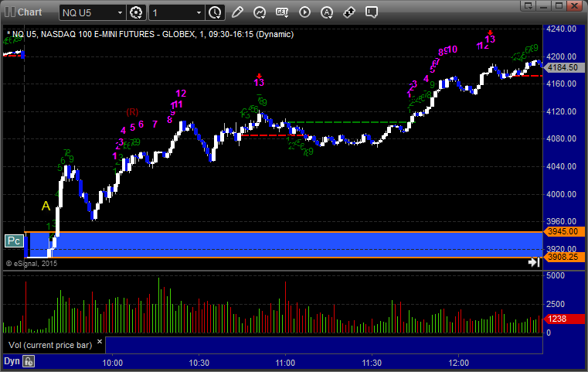
Task: Expand the interval 1 dropdown
Action: coord(199,12)
